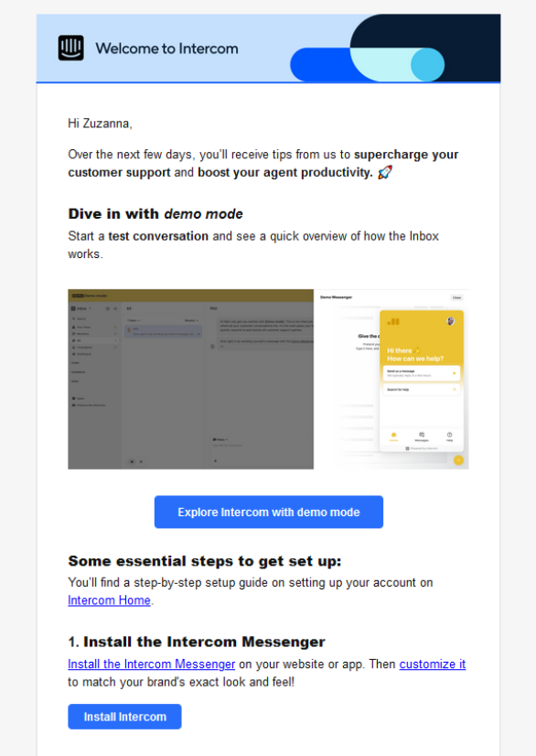Click the bold text boost your agent productivity

point(285,173)
